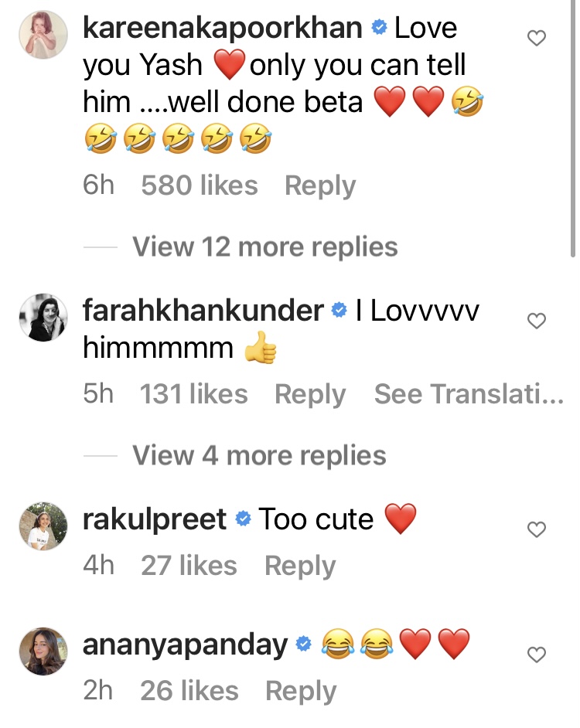Open farahkhankunder's profile picture

click(43, 318)
